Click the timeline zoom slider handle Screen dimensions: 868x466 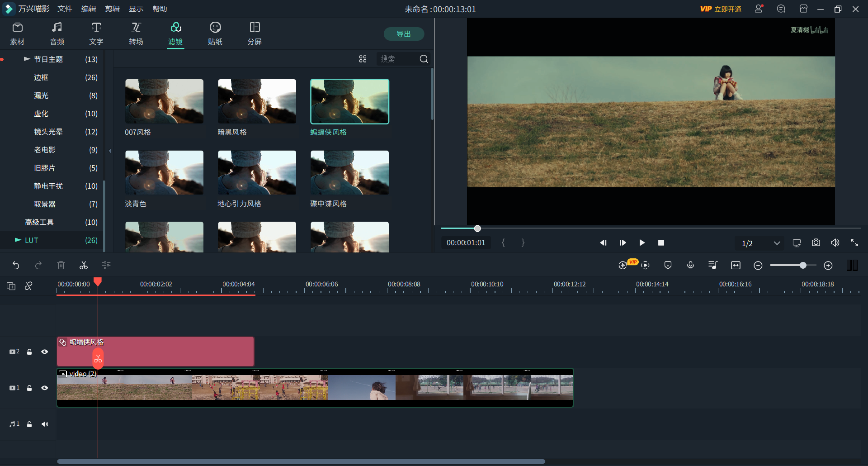[803, 266]
